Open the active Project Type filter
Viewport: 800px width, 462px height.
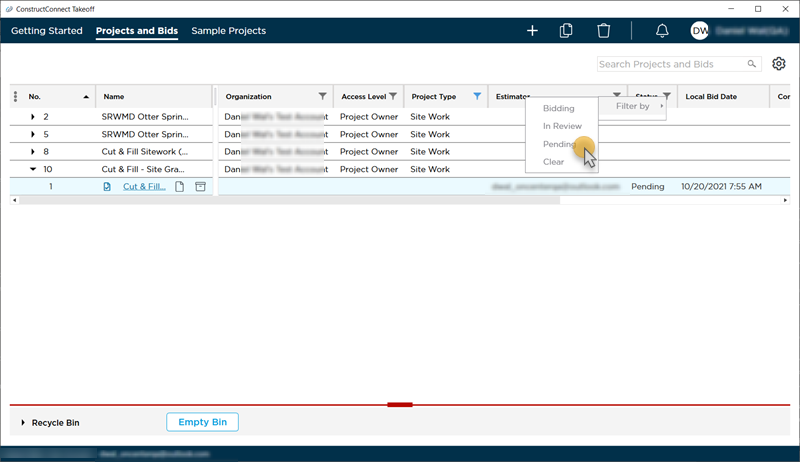pos(477,96)
